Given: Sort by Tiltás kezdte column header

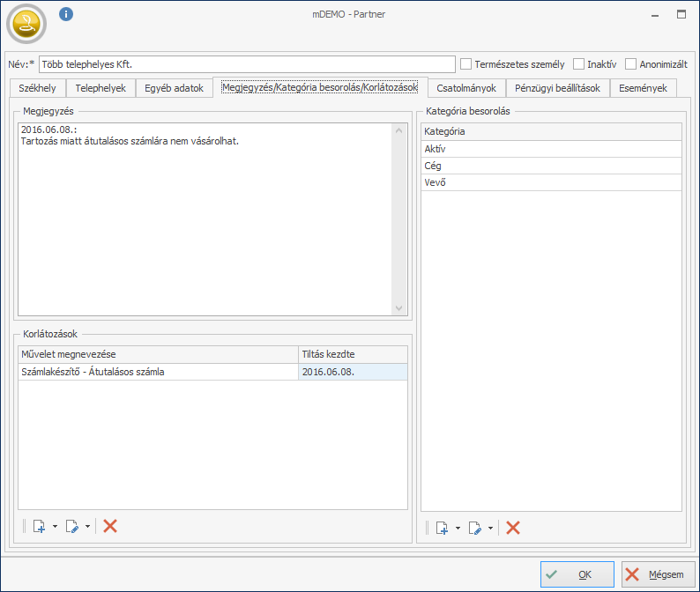Looking at the screenshot, I should [353, 354].
